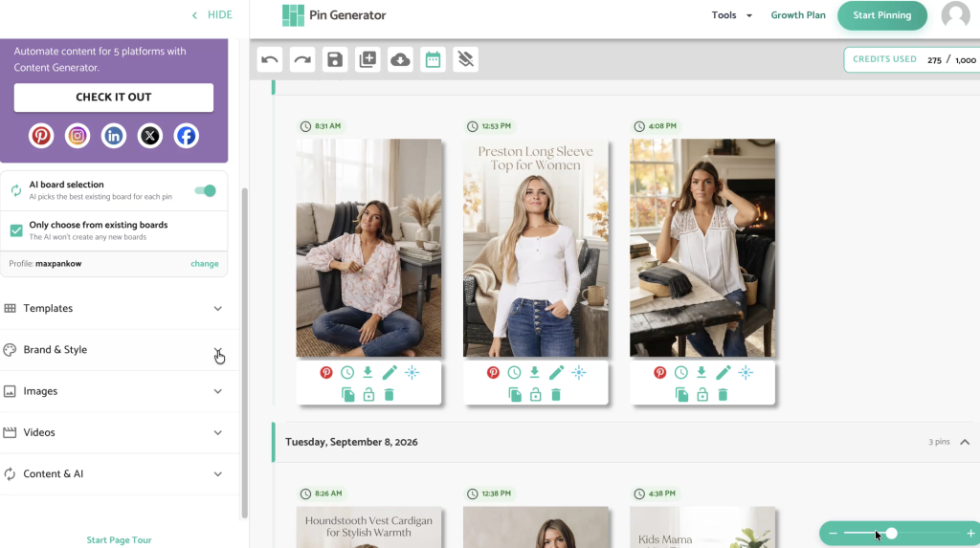Open the calendar scheduling icon in toolbar
The width and height of the screenshot is (980, 548).
point(433,59)
